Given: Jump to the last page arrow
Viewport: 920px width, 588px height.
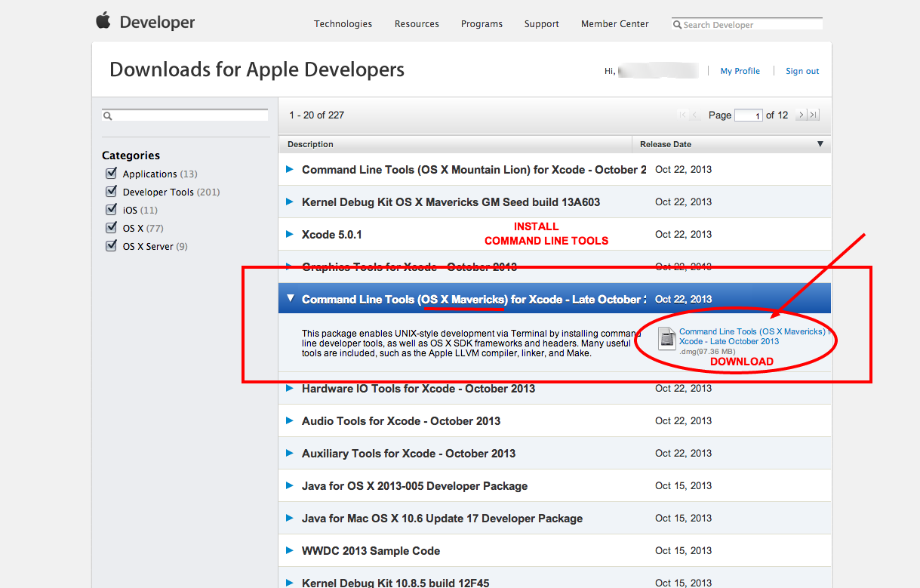Looking at the screenshot, I should 814,115.
